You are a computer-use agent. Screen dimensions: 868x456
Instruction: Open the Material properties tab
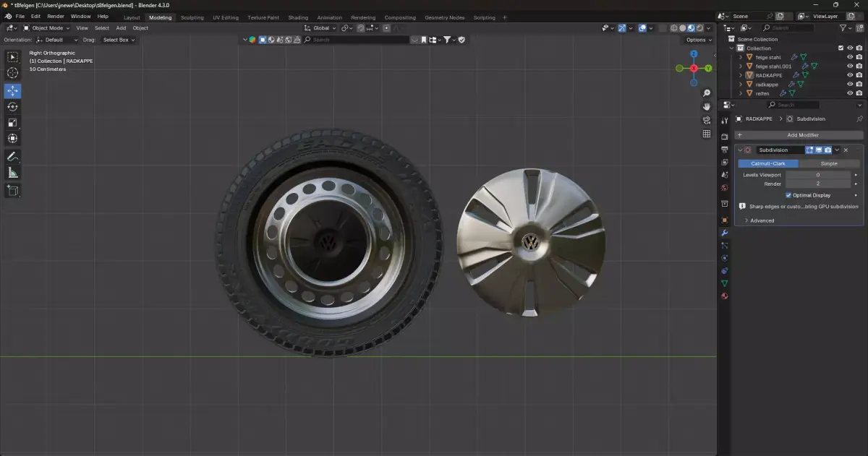pyautogui.click(x=724, y=296)
